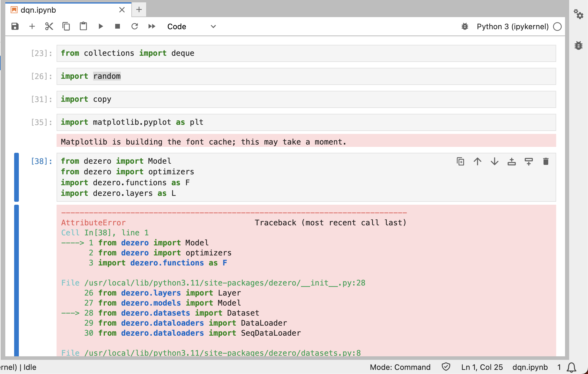Collapse cell 38 input via its blue bar

[x=16, y=177]
